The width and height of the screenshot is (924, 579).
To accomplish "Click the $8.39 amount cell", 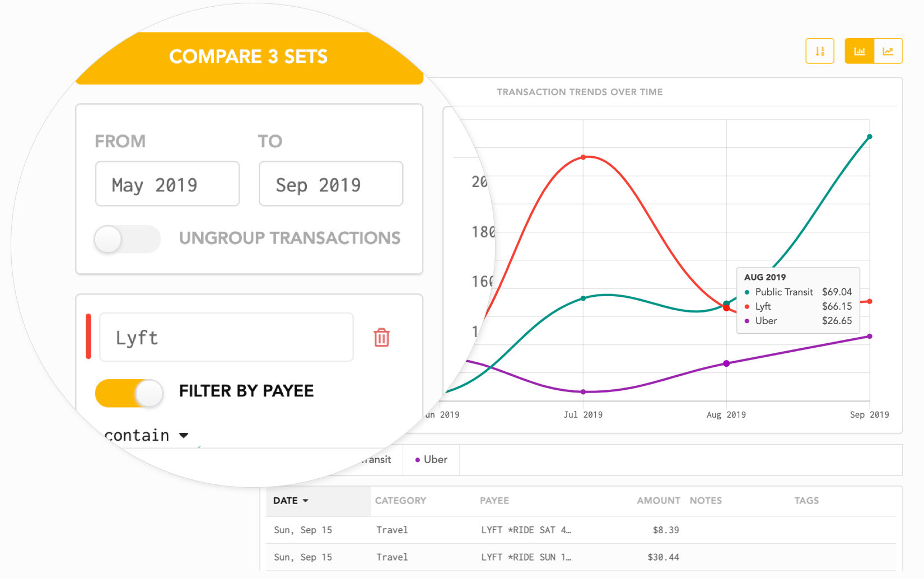I will pyautogui.click(x=666, y=530).
